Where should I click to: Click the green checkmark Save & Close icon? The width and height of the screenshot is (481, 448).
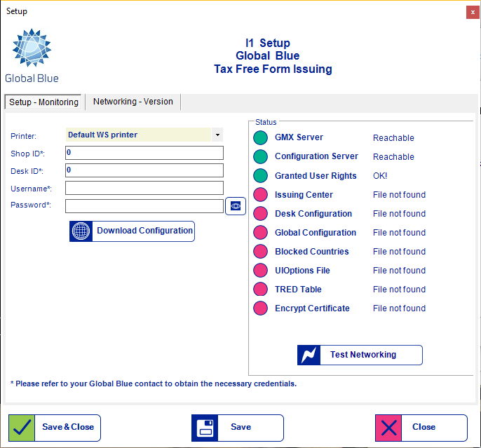point(22,428)
